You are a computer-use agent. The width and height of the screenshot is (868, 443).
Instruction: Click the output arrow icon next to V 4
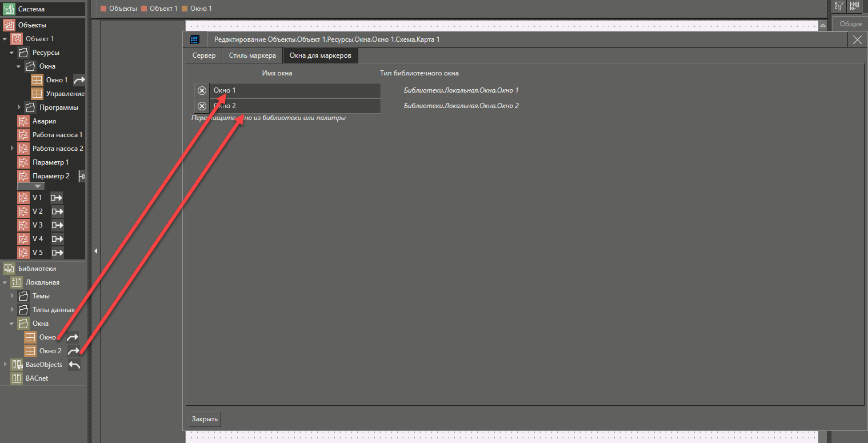click(57, 239)
